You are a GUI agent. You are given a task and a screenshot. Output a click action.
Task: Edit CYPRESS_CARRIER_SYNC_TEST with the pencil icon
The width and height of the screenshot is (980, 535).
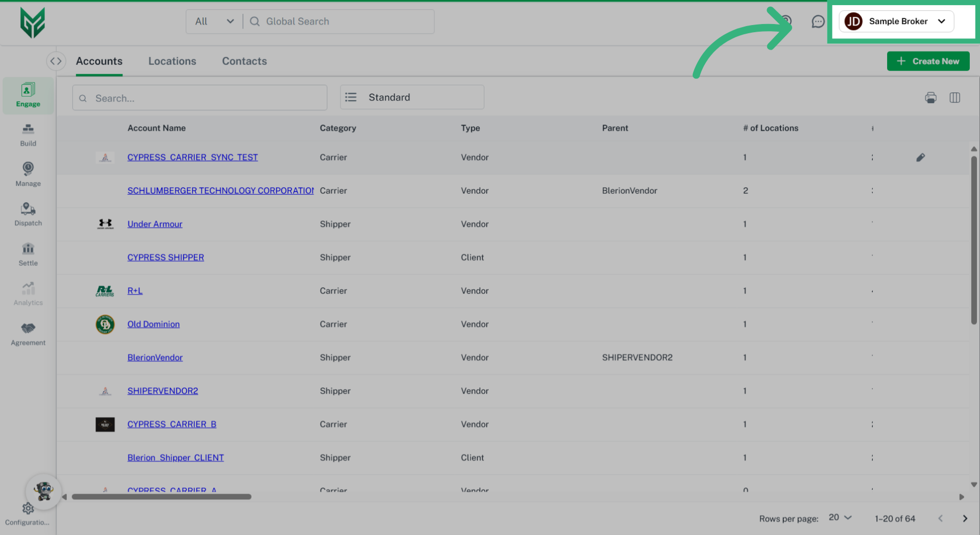(920, 157)
